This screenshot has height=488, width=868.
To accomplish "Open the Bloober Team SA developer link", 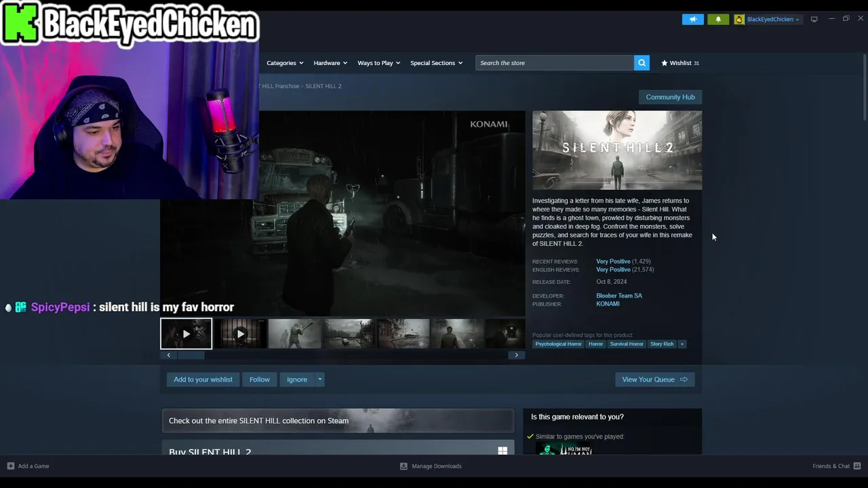I will 619,296.
